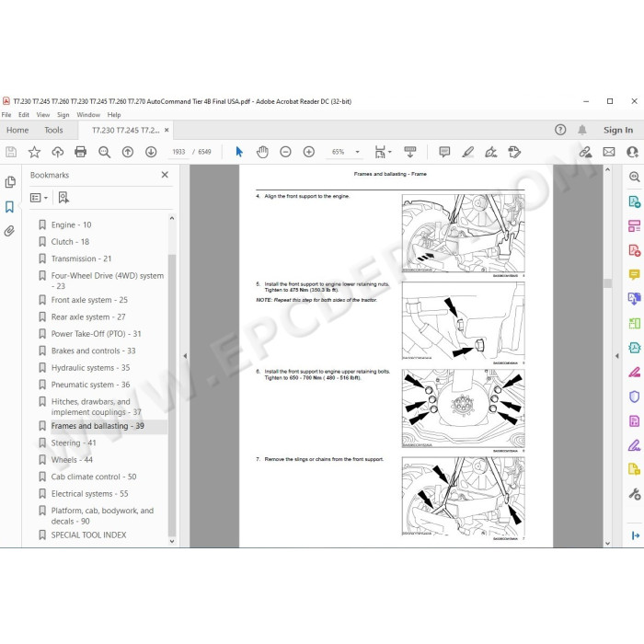Open the Transmission - 21 bookmark
This screenshot has width=644, height=644.
[81, 259]
